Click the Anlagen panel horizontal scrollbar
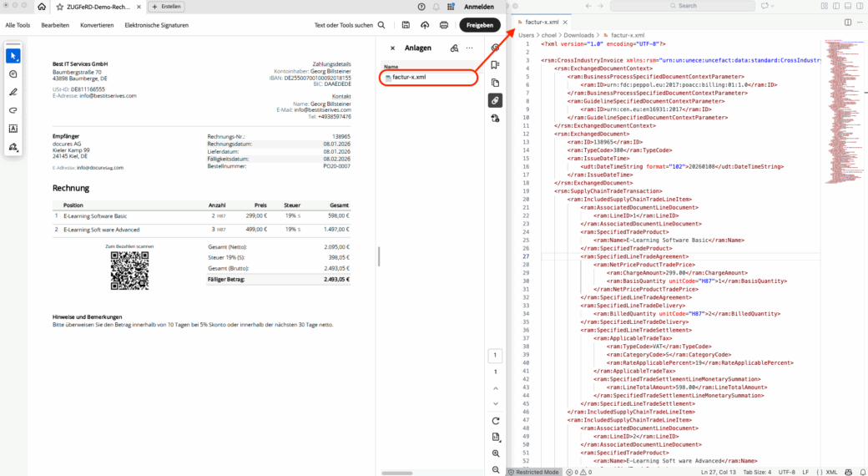Screen dimensions: 868x476 [397, 473]
